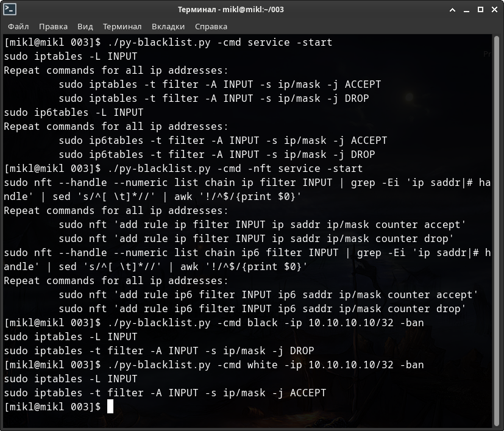Roll up the window with the up-arrow button
The width and height of the screenshot is (504, 431).
click(x=453, y=9)
